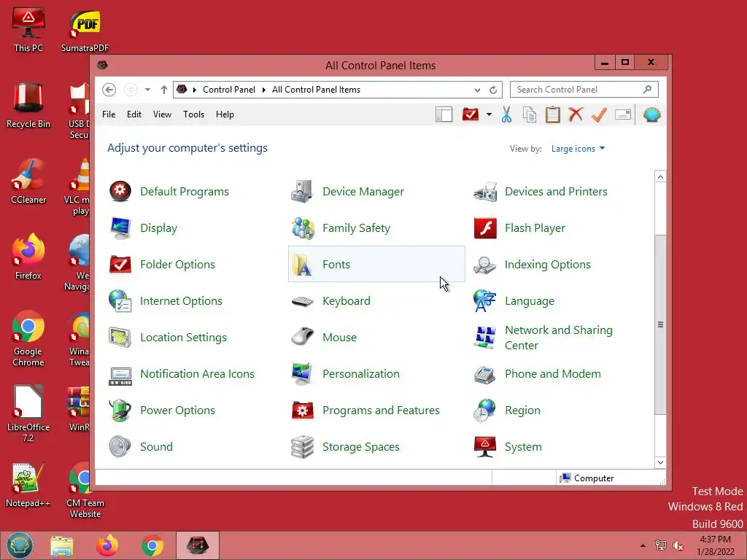Click the properties card toolbar icon

(x=623, y=114)
